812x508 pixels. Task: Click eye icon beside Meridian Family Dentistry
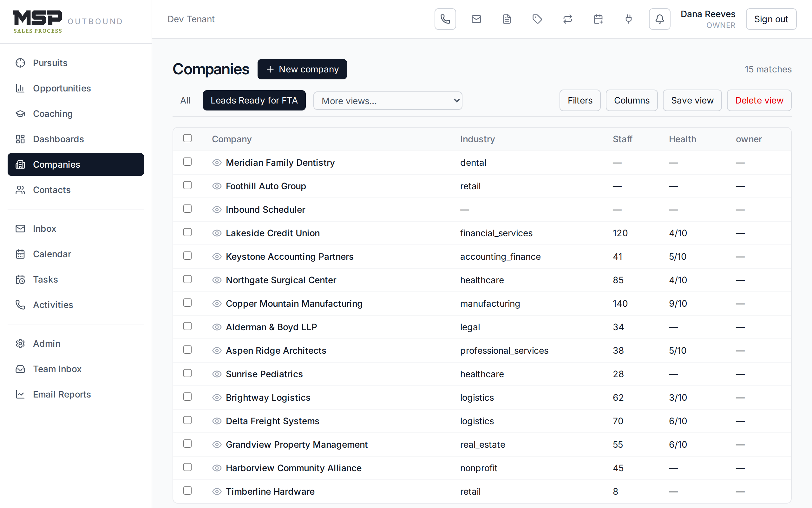coord(217,163)
